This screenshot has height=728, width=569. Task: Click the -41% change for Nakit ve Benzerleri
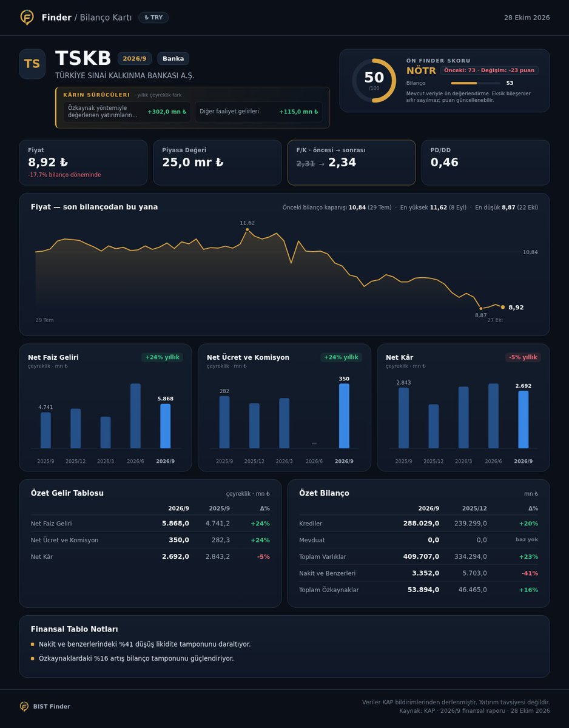(530, 573)
